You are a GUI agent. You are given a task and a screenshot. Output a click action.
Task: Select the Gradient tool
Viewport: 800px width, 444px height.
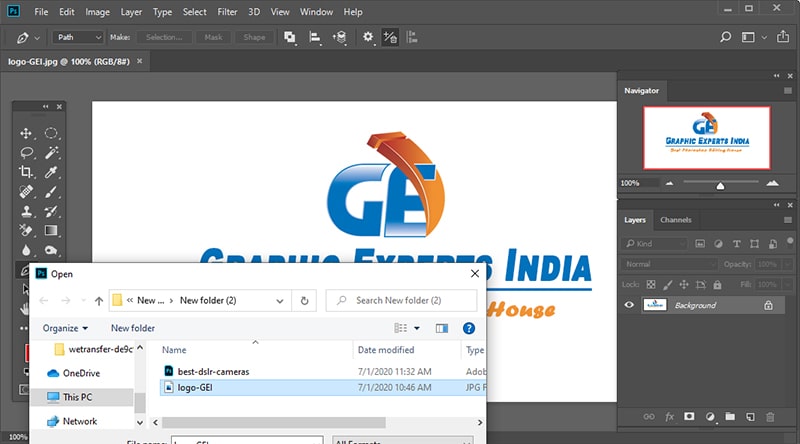[51, 231]
